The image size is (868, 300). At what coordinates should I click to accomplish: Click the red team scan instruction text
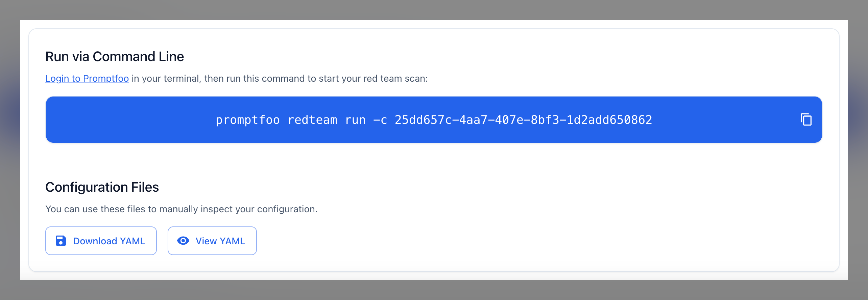click(237, 78)
